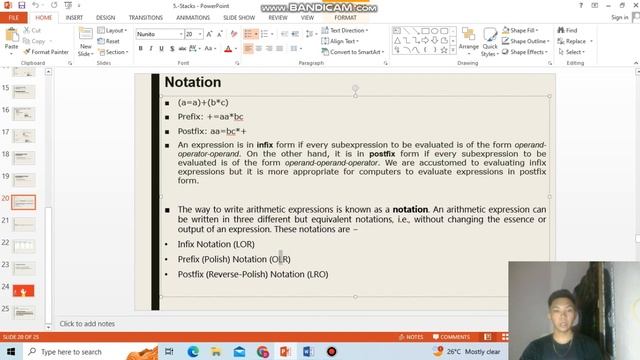Expand the Layout dropdown
Screen dimensions: 640x360
click(x=113, y=31)
